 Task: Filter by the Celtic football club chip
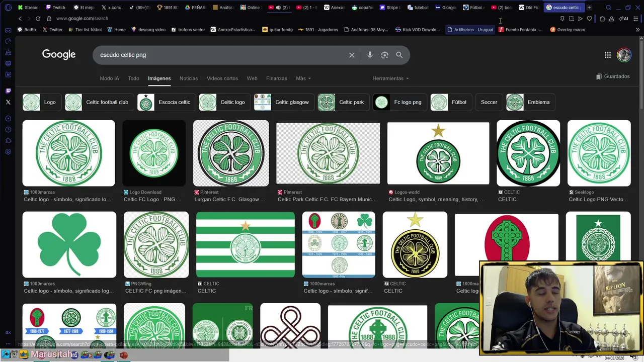click(x=100, y=102)
